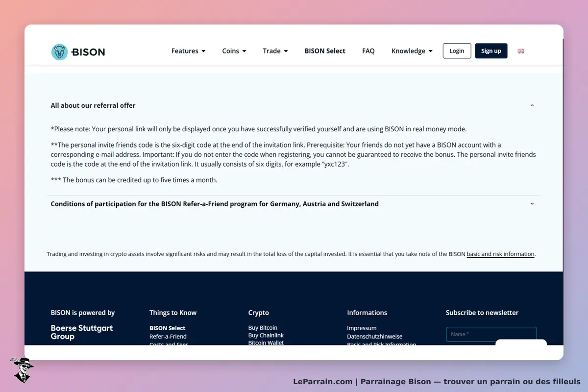Click the BISON logo icon

[59, 52]
